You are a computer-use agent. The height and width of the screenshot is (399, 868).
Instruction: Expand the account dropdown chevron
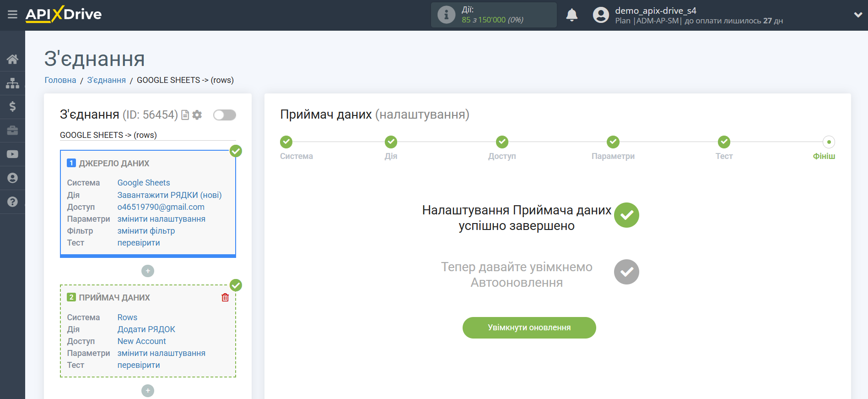point(858,15)
